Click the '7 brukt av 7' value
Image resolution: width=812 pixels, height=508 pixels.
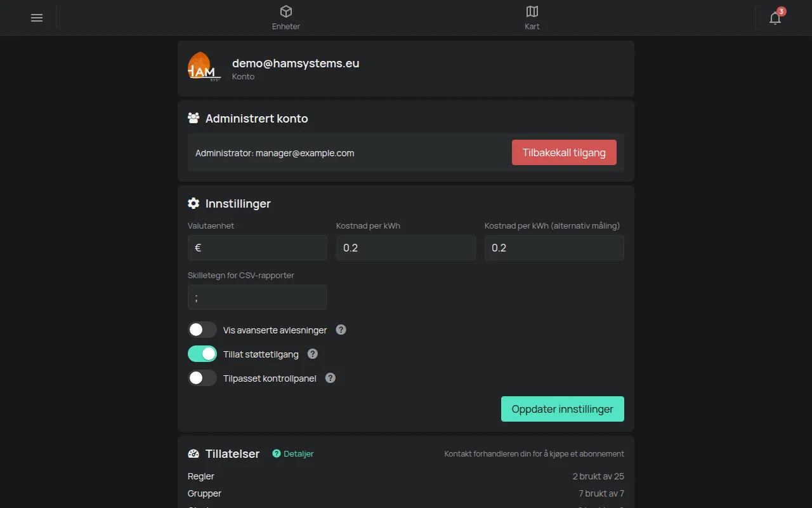[x=601, y=493]
